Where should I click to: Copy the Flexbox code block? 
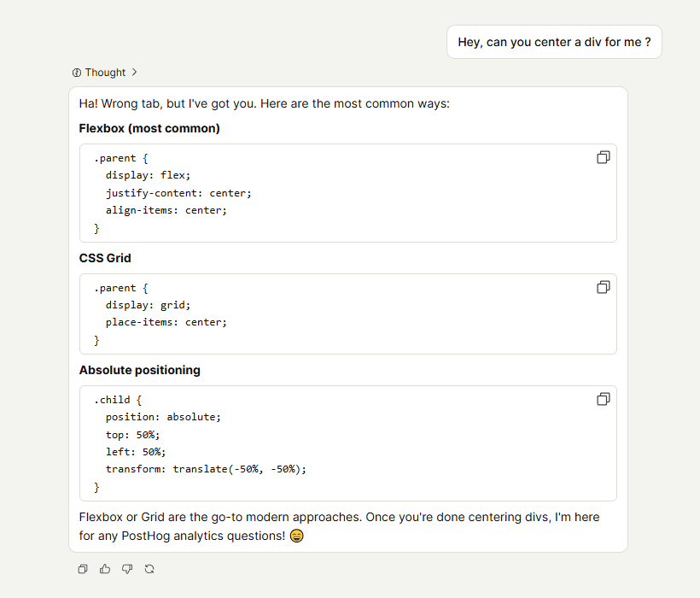point(604,157)
